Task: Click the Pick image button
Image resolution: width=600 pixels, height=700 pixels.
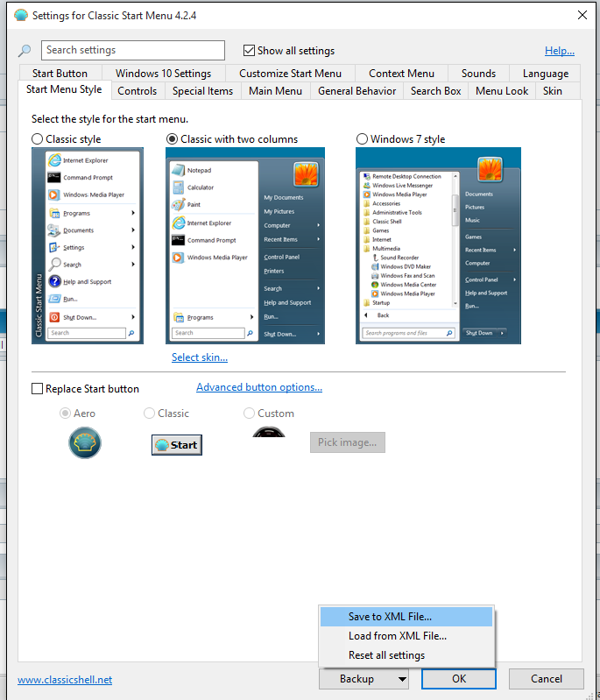Action: [348, 442]
